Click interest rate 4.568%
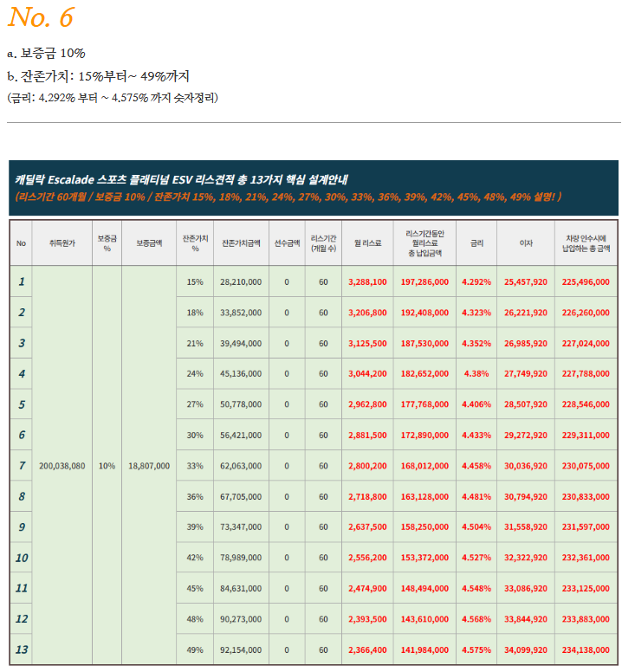 [476, 619]
